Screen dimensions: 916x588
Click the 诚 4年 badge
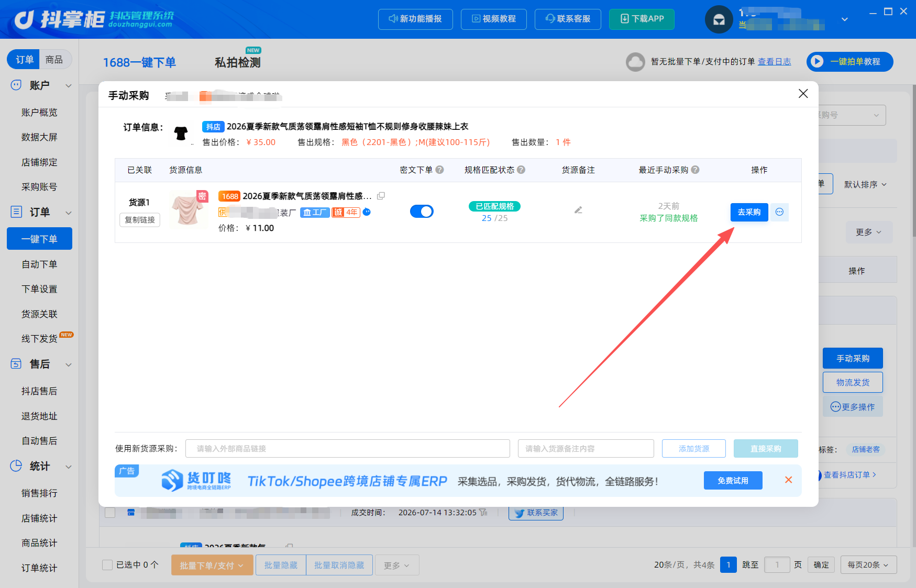coord(346,212)
